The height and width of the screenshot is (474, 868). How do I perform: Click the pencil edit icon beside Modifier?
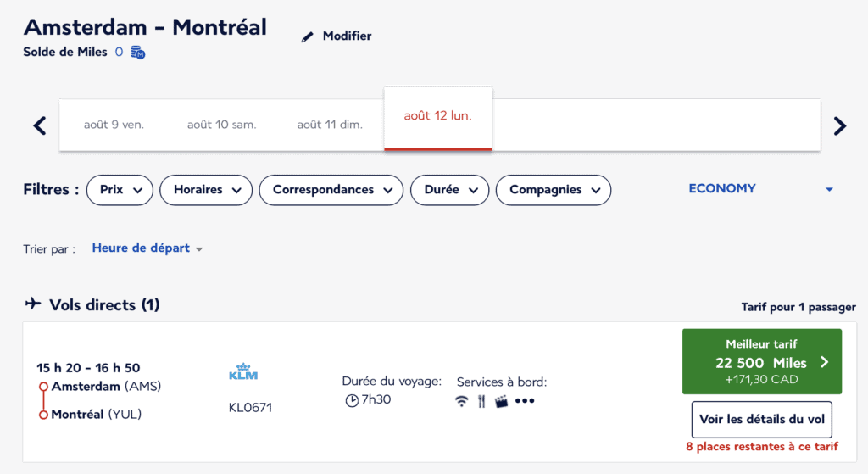point(307,36)
